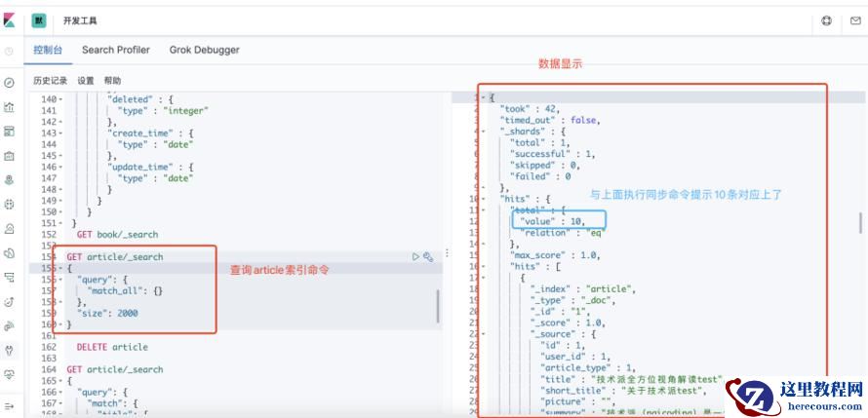Click line GET book/_search

tap(117, 235)
